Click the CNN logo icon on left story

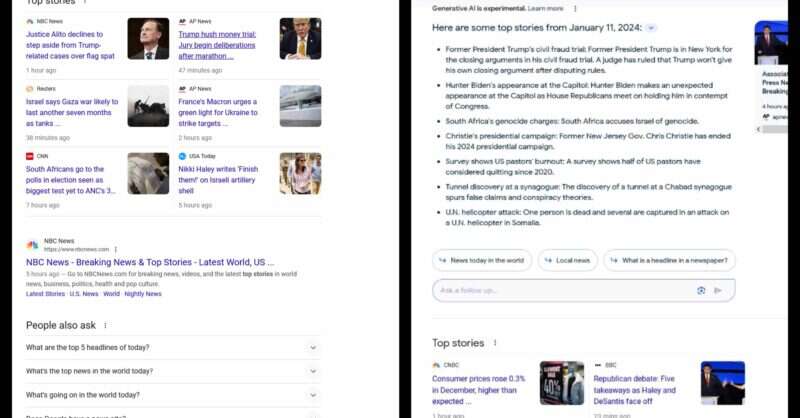(30, 156)
